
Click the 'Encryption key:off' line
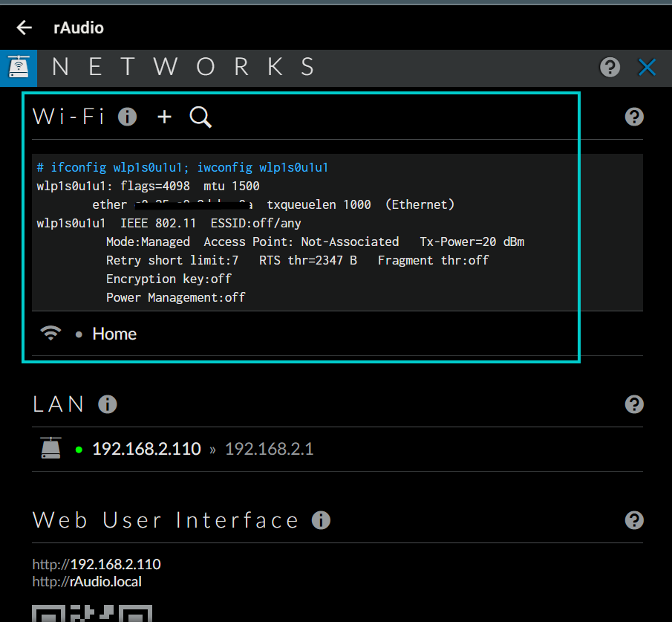coord(169,279)
